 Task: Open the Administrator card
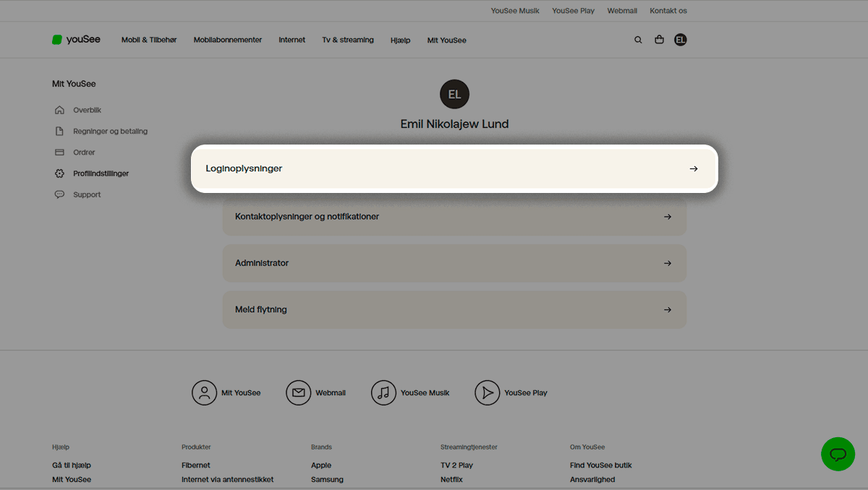(x=454, y=263)
